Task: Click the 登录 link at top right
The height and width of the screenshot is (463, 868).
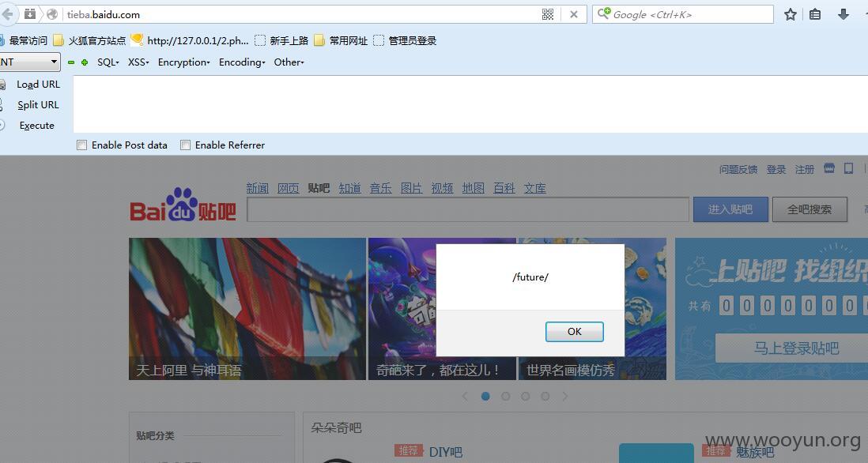Action: (x=776, y=169)
